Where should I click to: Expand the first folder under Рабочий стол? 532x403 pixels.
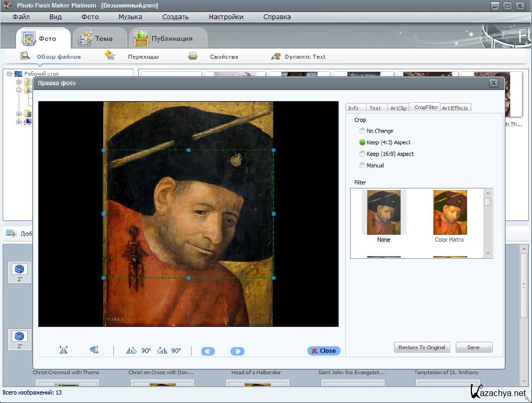19,82
